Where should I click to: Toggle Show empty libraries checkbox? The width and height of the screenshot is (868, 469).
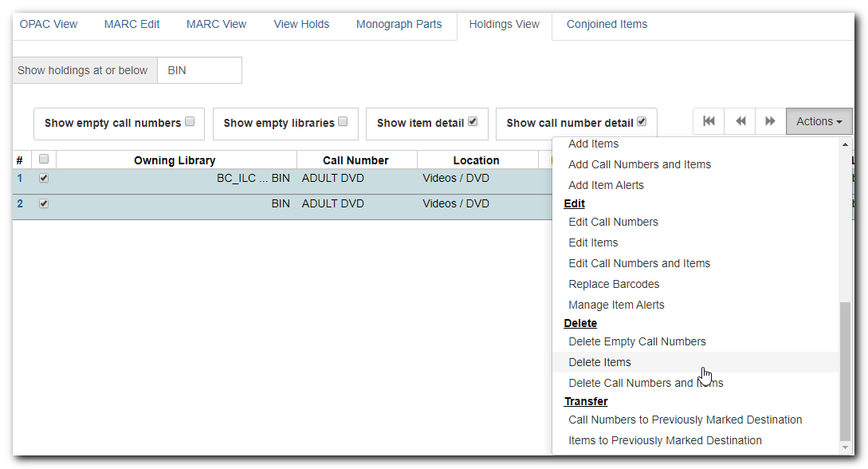[343, 122]
